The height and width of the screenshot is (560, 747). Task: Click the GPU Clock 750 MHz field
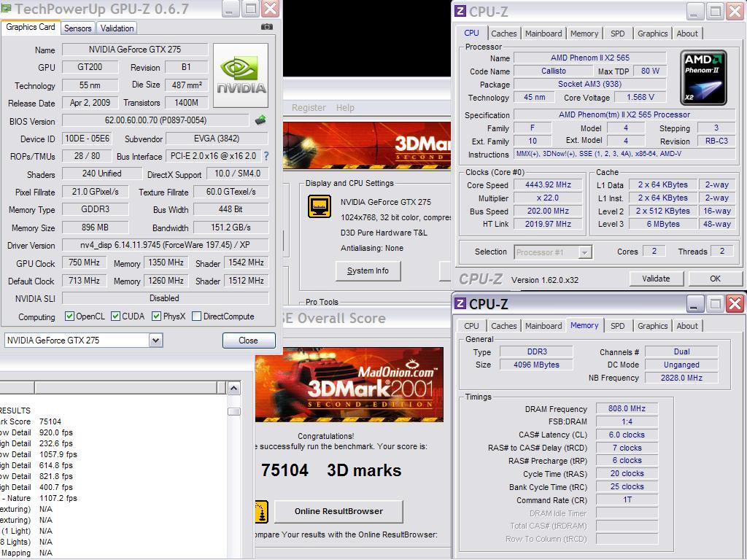(84, 262)
